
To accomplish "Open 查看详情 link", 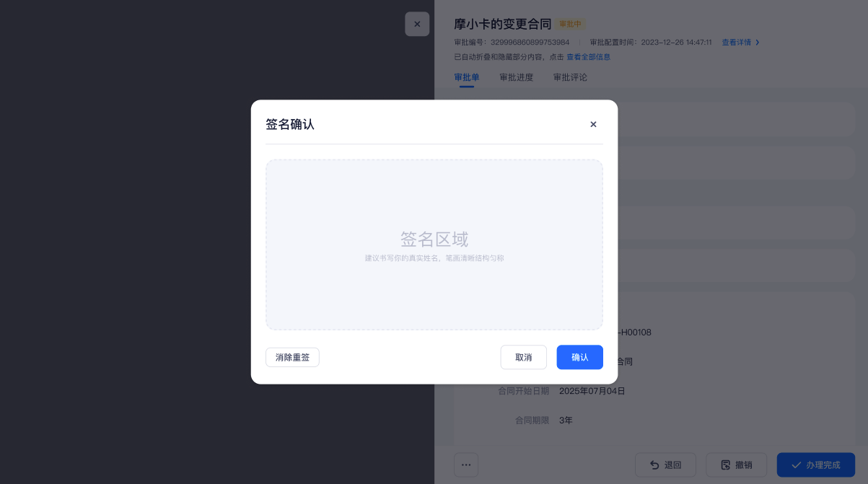I will [x=736, y=43].
